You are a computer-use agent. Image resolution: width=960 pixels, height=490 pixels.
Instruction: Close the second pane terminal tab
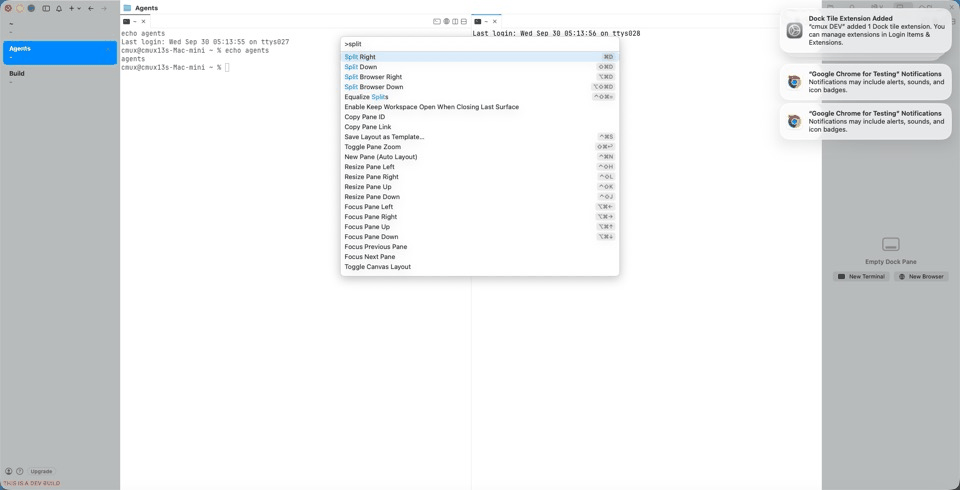coord(495,21)
